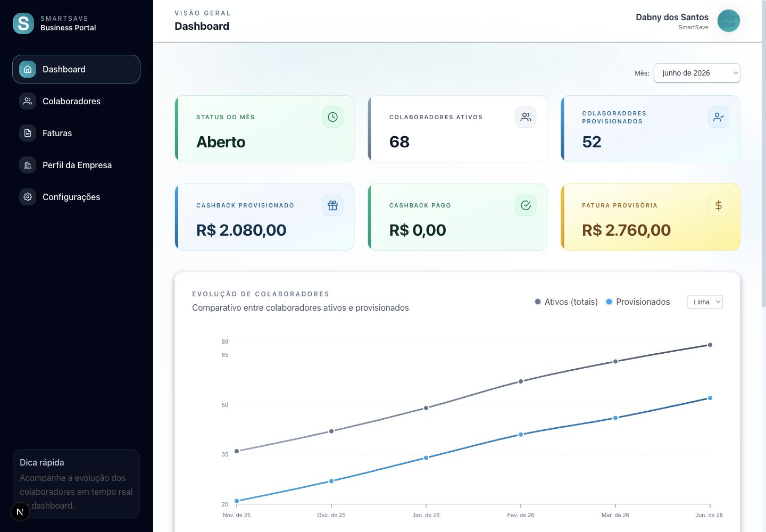This screenshot has height=532, width=766.
Task: Click the Jun. de 26 point on Ativos line
Action: pos(710,345)
